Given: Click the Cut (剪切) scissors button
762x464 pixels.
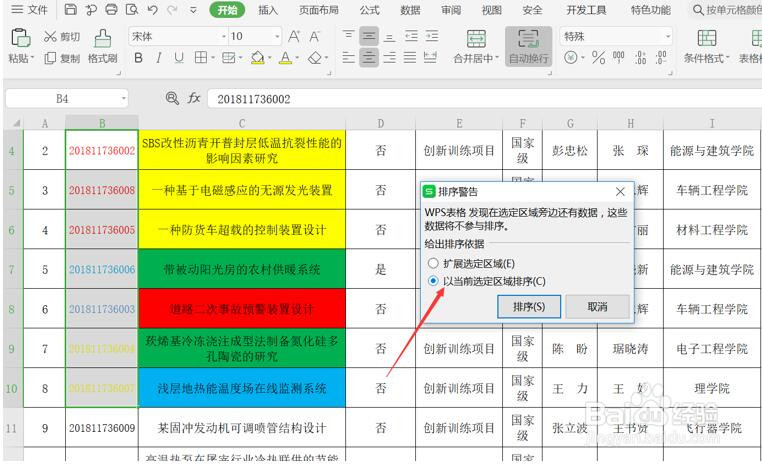Looking at the screenshot, I should click(x=62, y=36).
